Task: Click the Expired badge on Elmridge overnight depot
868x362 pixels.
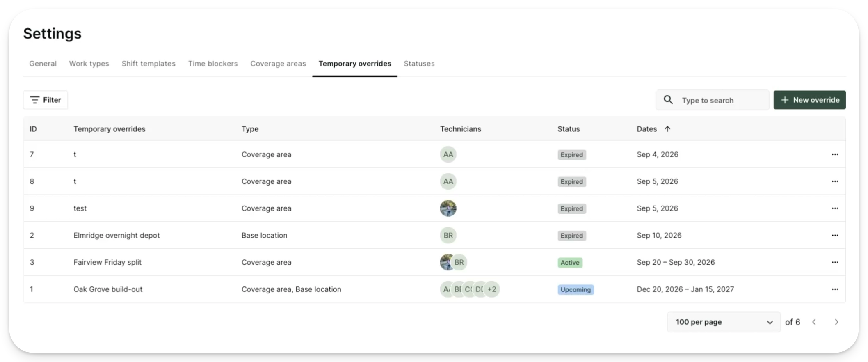Action: [x=572, y=236]
